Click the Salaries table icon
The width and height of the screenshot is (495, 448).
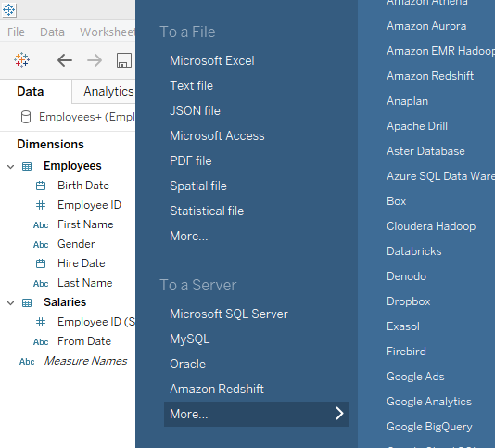pos(27,302)
